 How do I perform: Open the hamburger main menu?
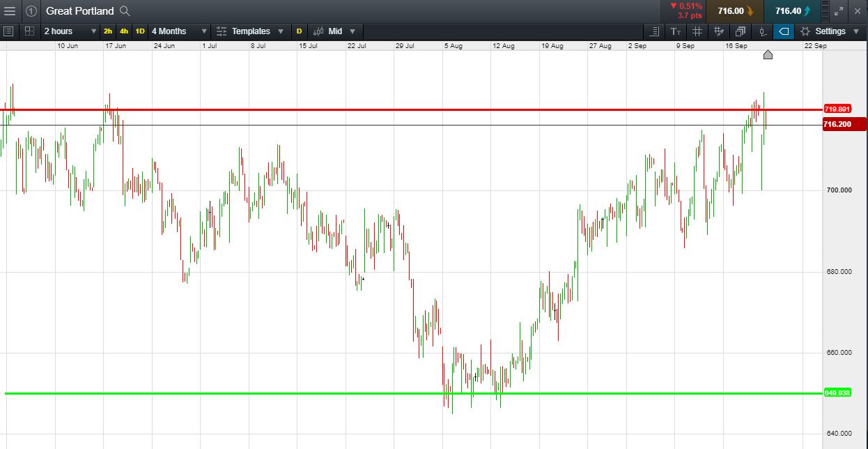(x=10, y=11)
